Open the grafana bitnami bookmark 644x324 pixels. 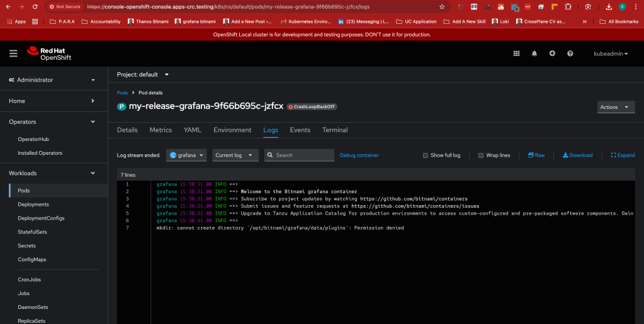195,21
